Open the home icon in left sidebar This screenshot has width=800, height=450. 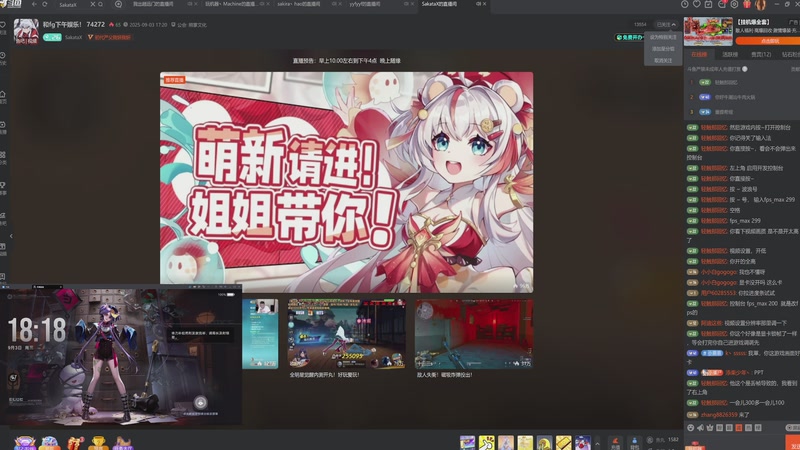[x=3, y=94]
